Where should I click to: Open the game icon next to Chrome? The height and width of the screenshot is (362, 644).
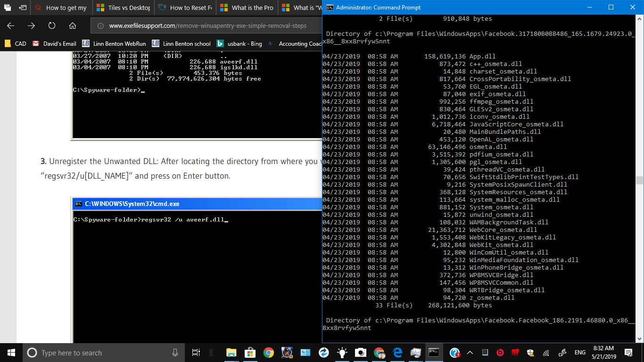click(x=287, y=353)
